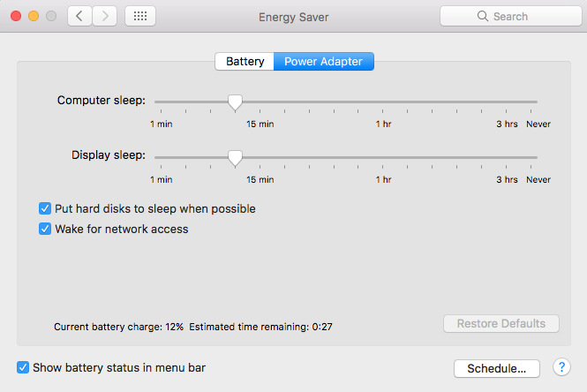Screen dimensions: 587x392
Task: Click the Current battery charge: 12% text
Action: (118, 327)
